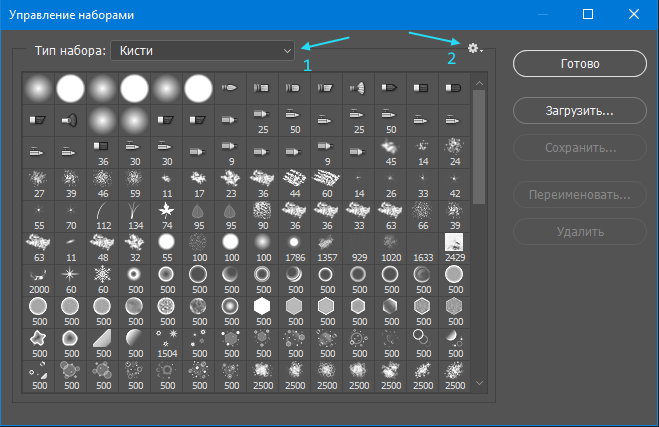Click the scrollbar down arrow of brush list
This screenshot has width=659, height=427.
tap(479, 383)
